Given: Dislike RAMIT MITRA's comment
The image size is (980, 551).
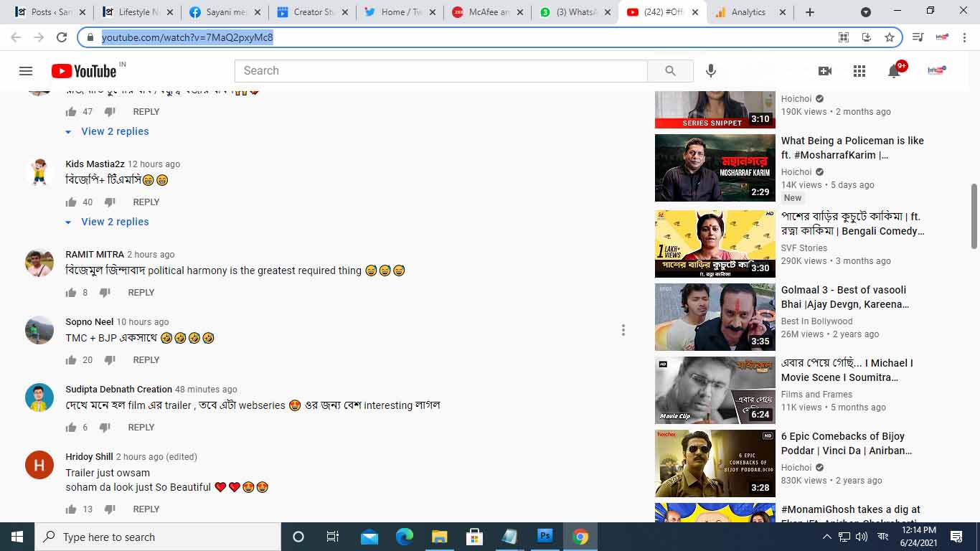Looking at the screenshot, I should 105,293.
